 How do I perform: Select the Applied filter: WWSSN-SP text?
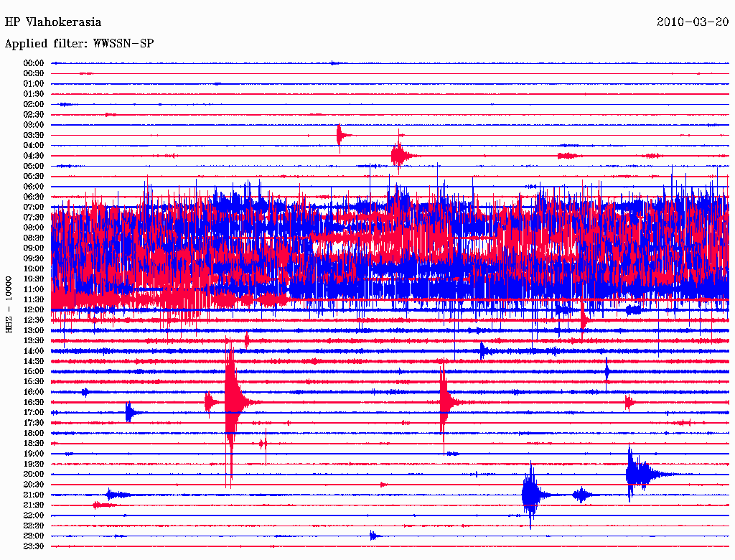click(x=79, y=44)
